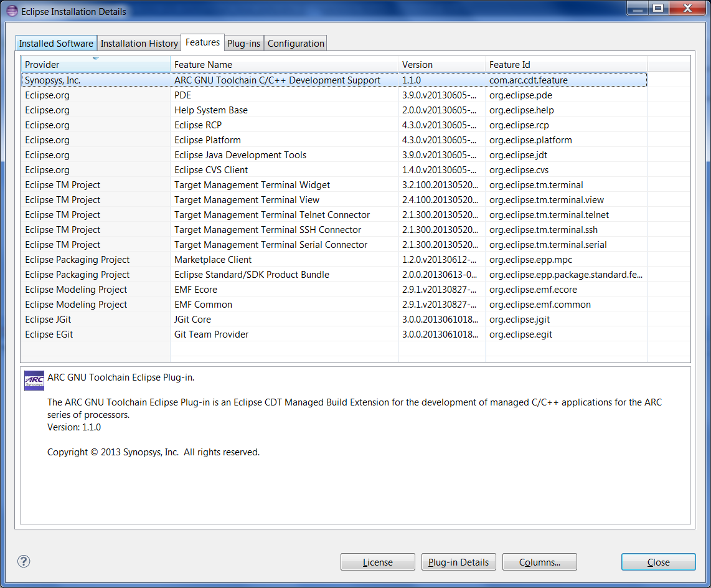Sort by the Feature Name column header
The image size is (711, 588).
click(x=285, y=64)
